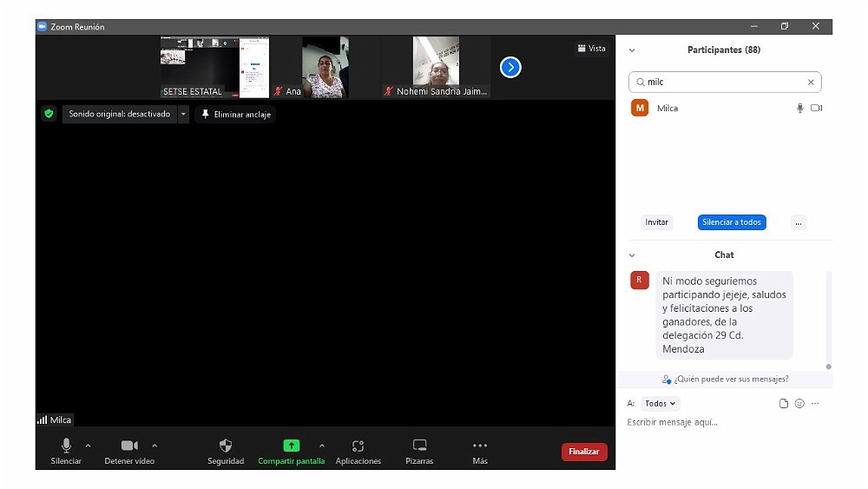Viewport: 868px width, 489px height.
Task: Click the red Finalizar button
Action: click(x=584, y=452)
